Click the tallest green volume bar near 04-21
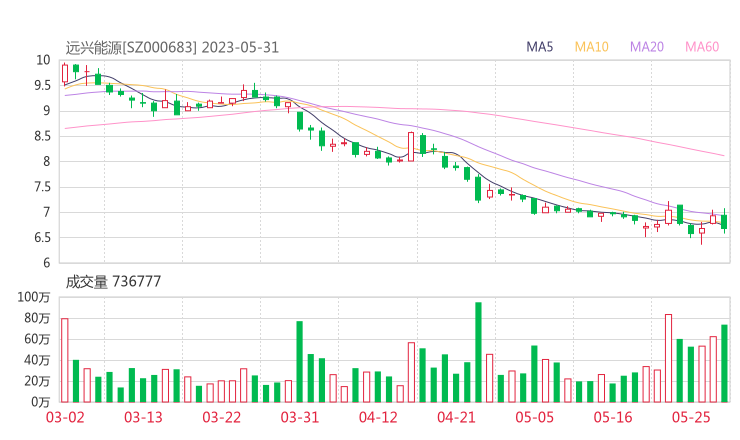This screenshot has width=740, height=440. (478, 352)
